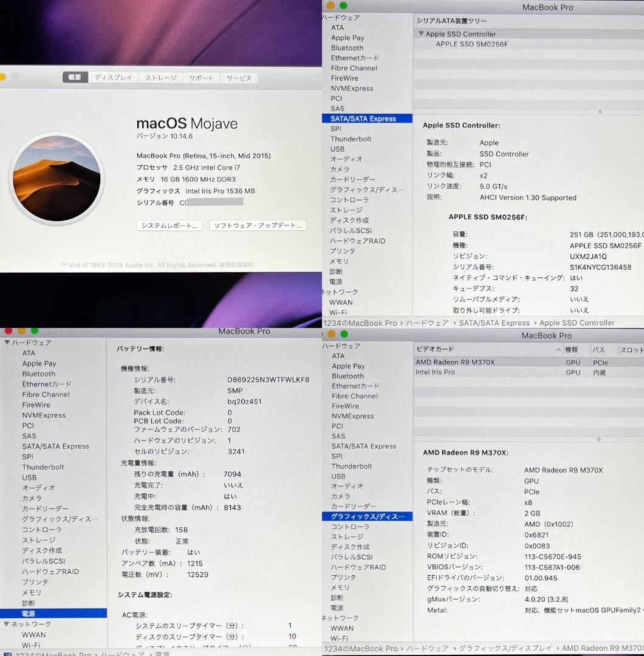The height and width of the screenshot is (656, 644).
Task: Select APPLE SSD SM0256F in the ATA device tree
Action: [x=471, y=44]
